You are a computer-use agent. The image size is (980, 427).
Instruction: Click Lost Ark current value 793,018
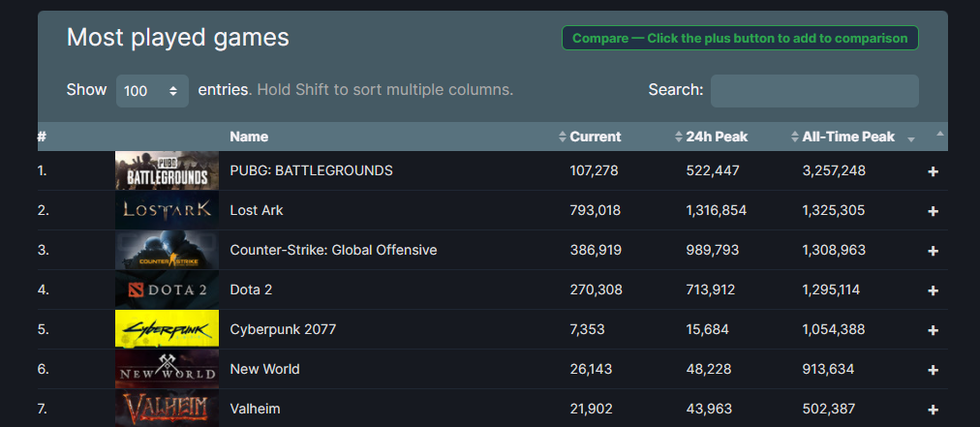point(595,210)
